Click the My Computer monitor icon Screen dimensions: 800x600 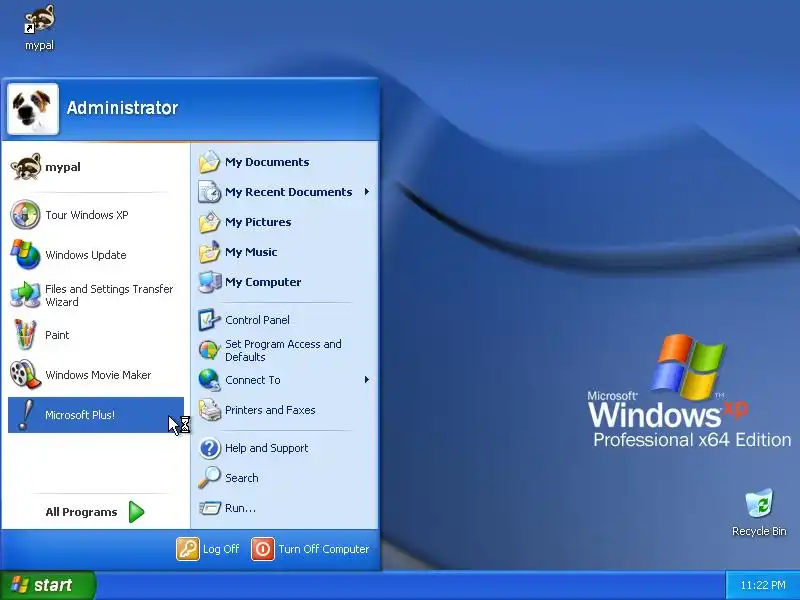pos(209,282)
